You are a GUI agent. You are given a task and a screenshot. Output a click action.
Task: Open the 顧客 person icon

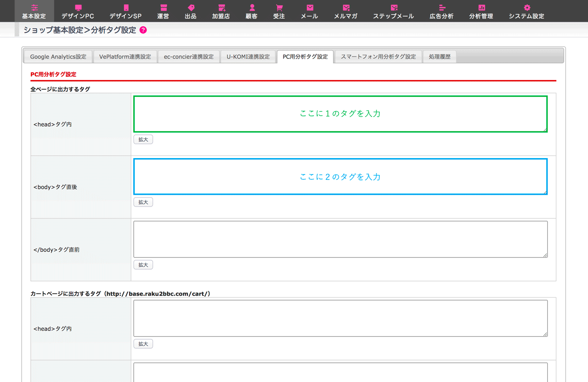[x=252, y=8]
